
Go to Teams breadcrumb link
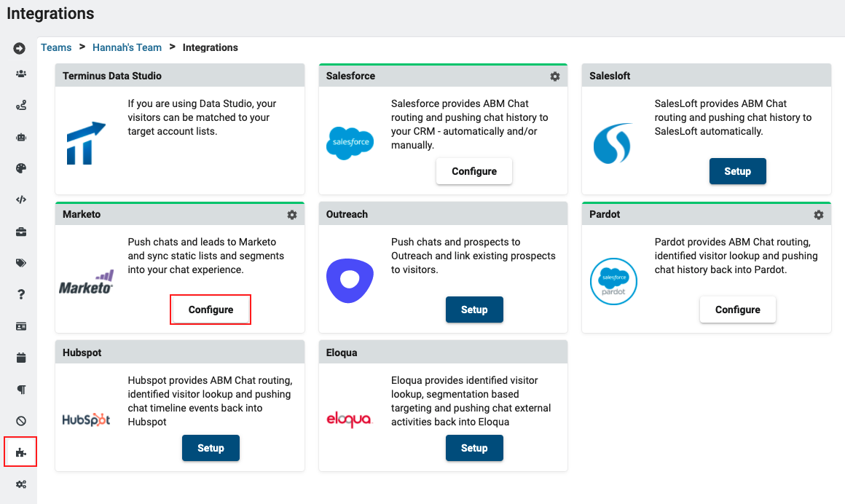point(56,47)
